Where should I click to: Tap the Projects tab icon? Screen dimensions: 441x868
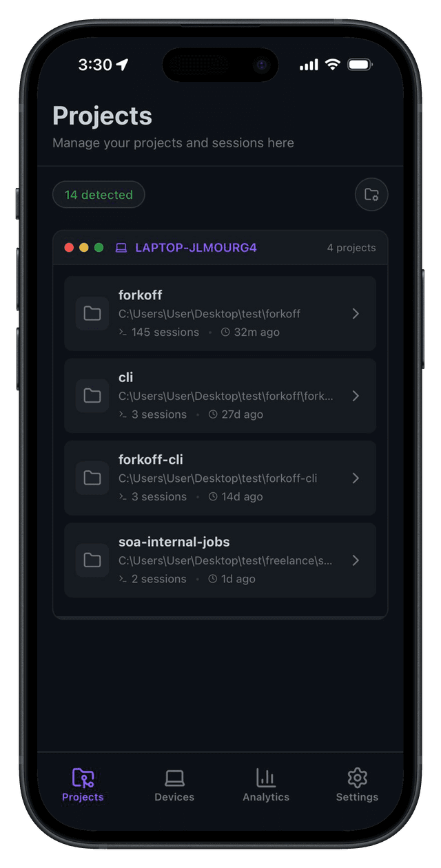83,778
